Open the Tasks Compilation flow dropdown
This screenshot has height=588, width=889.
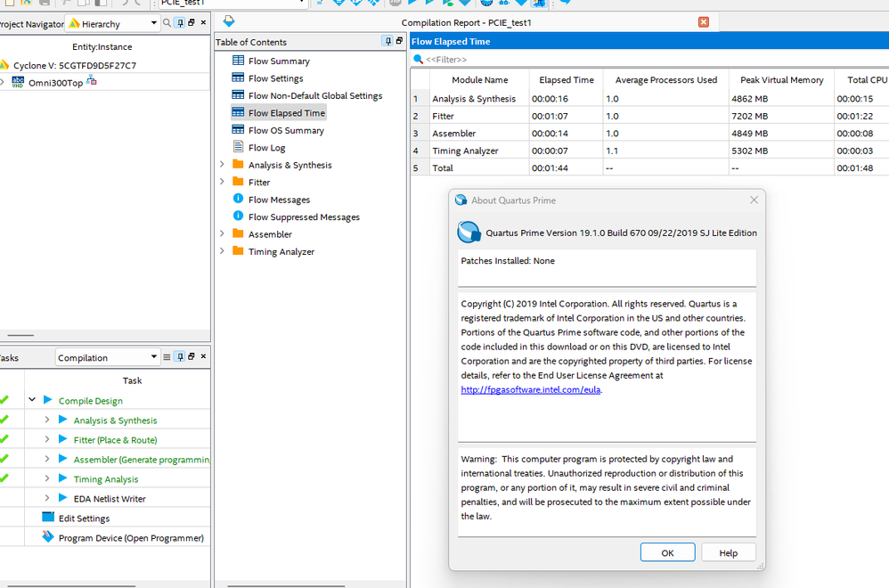click(107, 357)
